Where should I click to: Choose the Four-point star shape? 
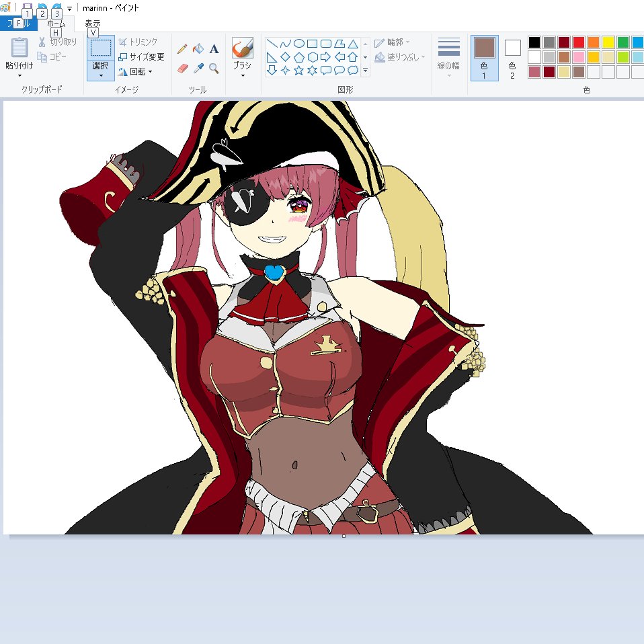pyautogui.click(x=285, y=70)
